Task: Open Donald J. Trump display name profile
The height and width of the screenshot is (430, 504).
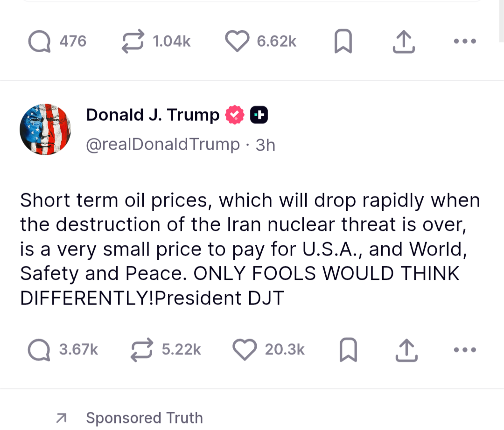Action: tap(153, 115)
